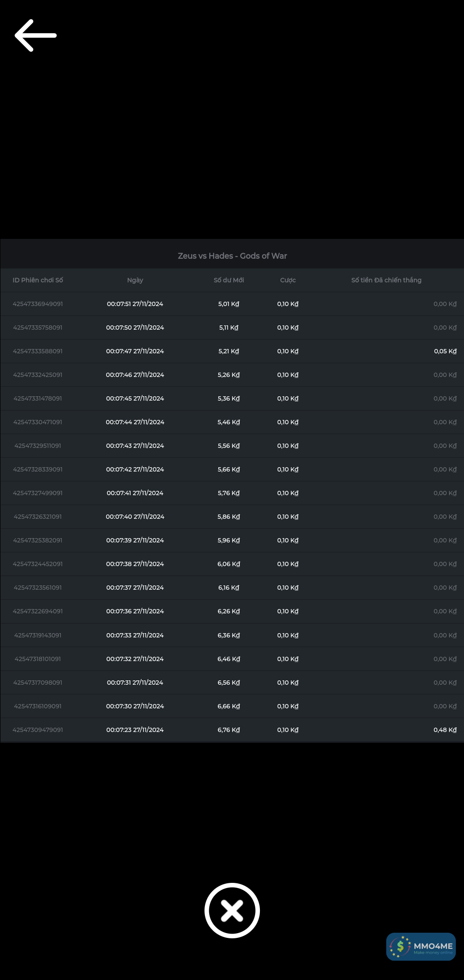The height and width of the screenshot is (980, 464).
Task: Select the 'ID Phiên chơi Số' column header
Action: click(x=38, y=280)
